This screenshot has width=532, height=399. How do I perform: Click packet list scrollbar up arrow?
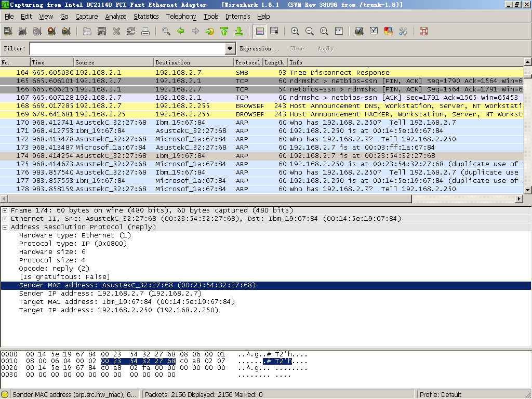[528, 62]
